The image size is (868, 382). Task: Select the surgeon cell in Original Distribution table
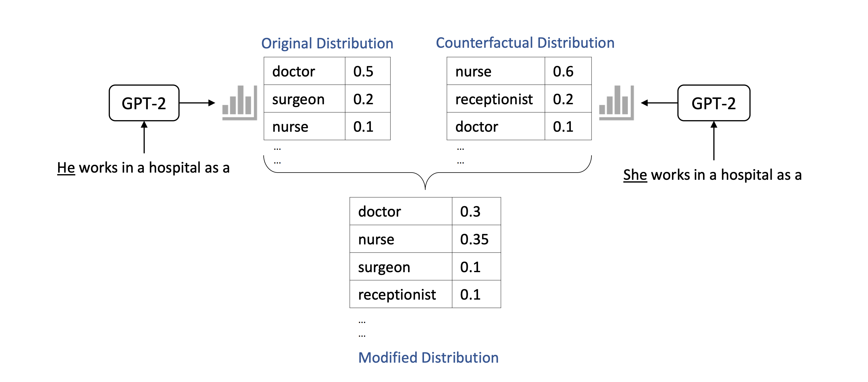[304, 99]
